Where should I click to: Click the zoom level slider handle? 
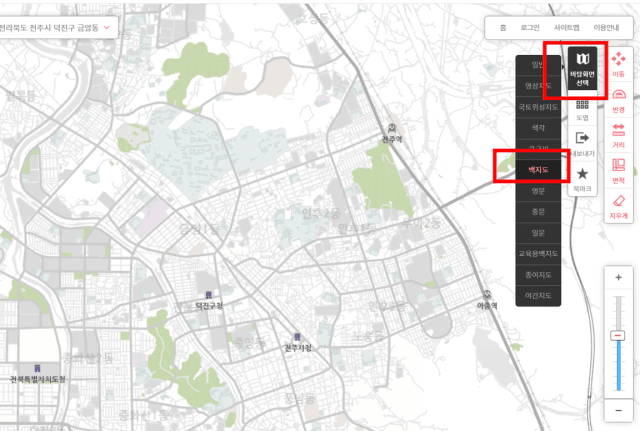click(618, 335)
